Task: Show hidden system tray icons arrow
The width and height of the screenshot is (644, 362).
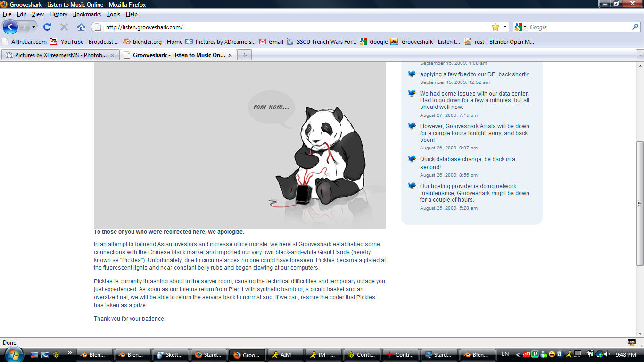Action: 518,355
